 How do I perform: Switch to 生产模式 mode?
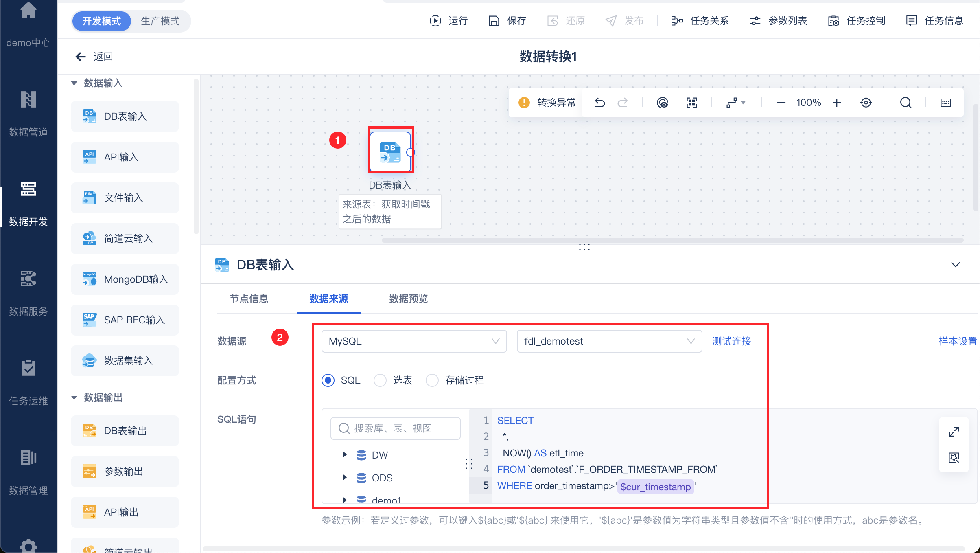pyautogui.click(x=160, y=21)
